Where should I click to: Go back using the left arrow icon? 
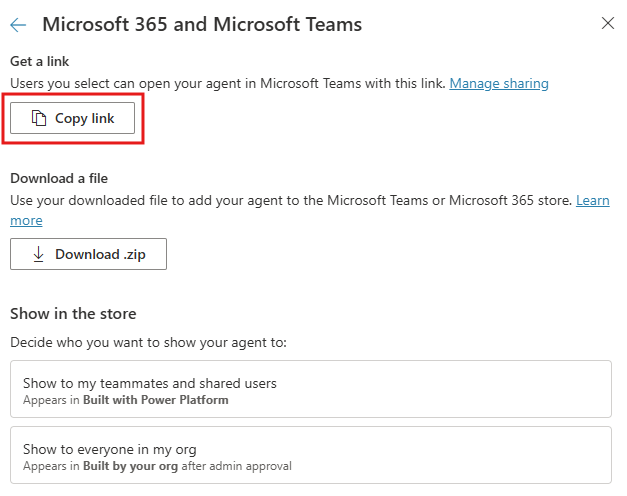coord(18,25)
